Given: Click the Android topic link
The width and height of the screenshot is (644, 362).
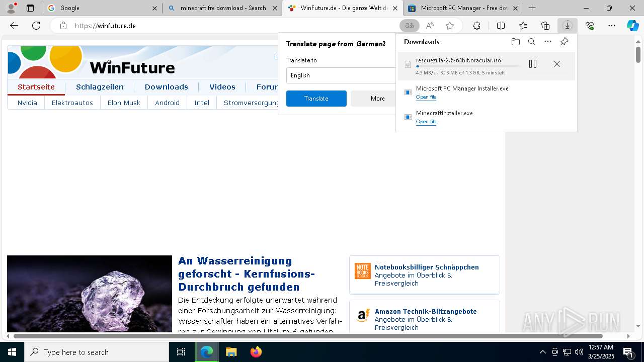Looking at the screenshot, I should (167, 103).
